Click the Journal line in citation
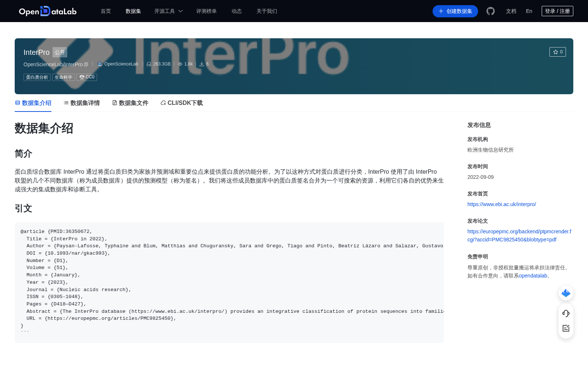588x368 pixels. (x=79, y=290)
